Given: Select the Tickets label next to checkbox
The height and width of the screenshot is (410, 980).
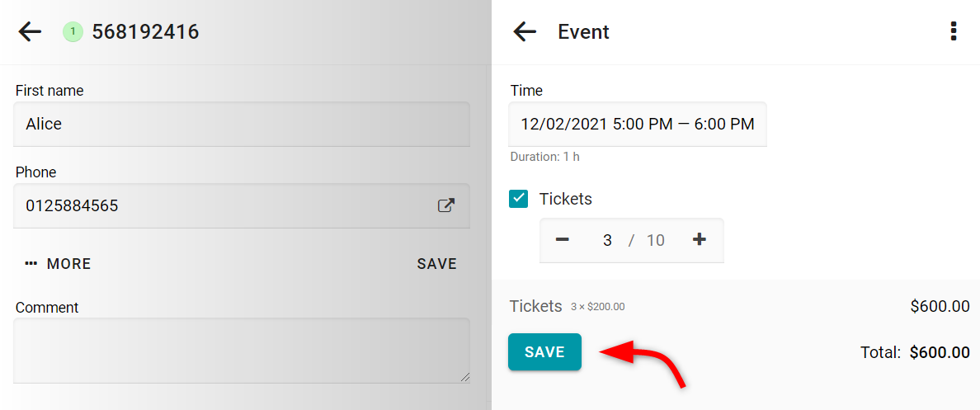Looking at the screenshot, I should tap(566, 199).
